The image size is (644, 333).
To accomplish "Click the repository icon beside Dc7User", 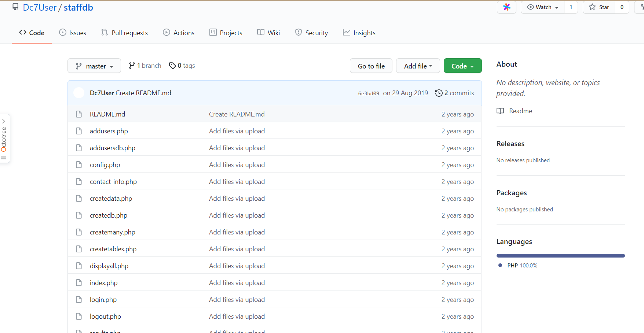I will tap(15, 7).
